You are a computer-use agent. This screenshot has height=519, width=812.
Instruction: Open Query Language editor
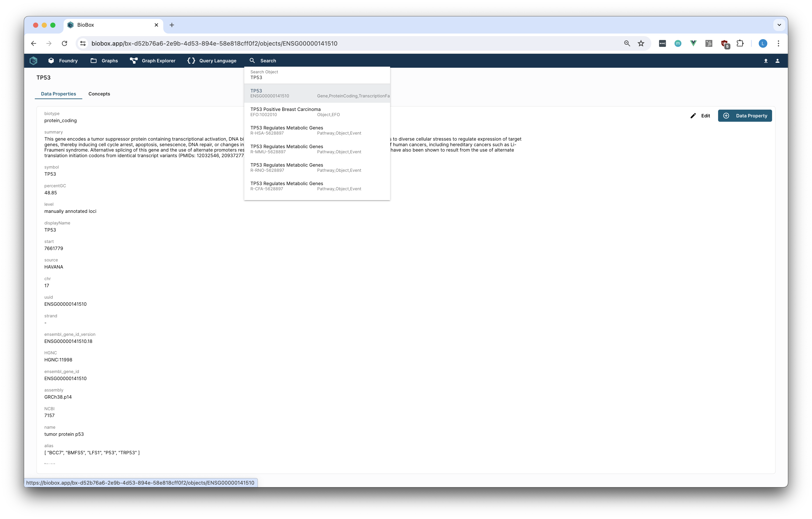coord(212,61)
